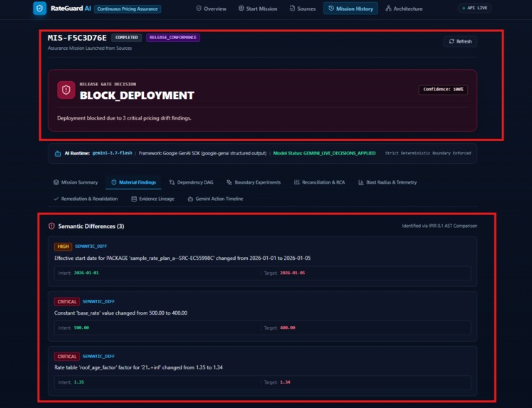
Task: Click the Architecture network icon
Action: pyautogui.click(x=388, y=8)
